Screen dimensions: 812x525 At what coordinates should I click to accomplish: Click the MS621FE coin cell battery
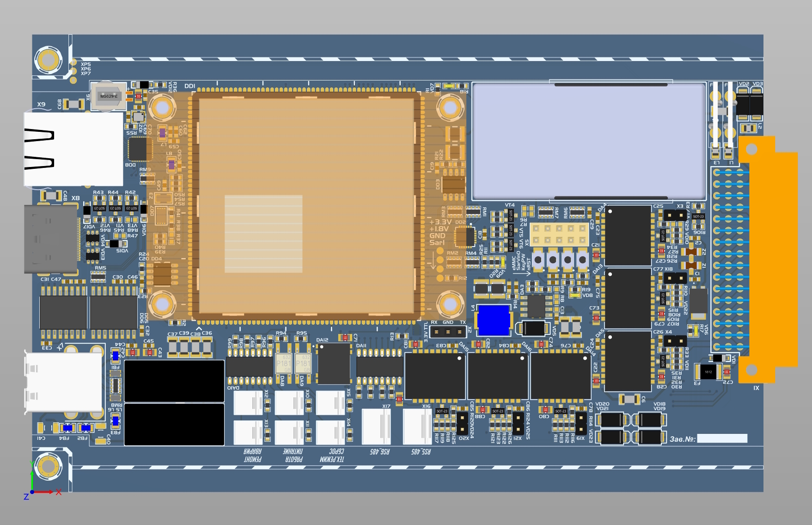109,96
